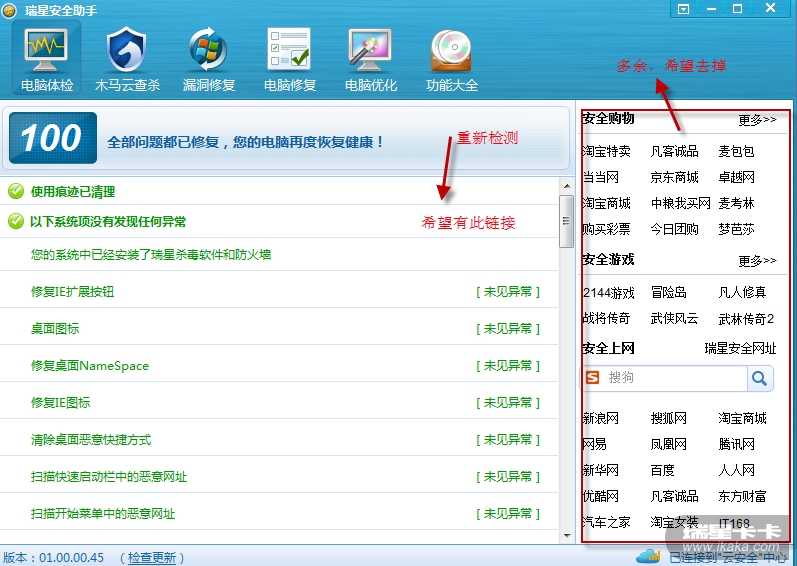
Task: Click the 100 health score badge
Action: tap(53, 138)
